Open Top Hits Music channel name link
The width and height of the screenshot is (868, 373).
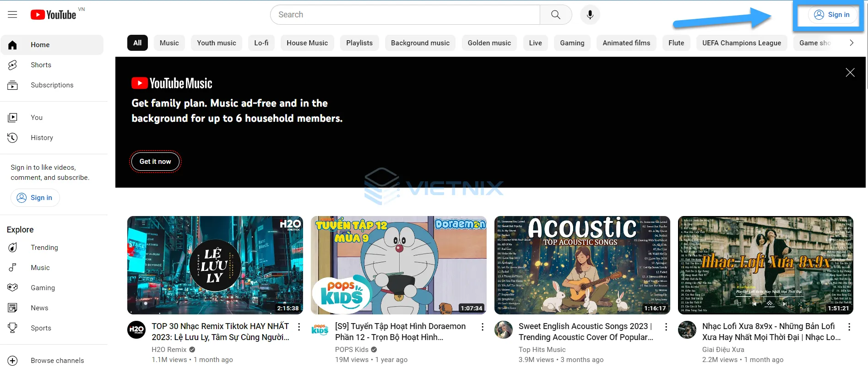(542, 350)
